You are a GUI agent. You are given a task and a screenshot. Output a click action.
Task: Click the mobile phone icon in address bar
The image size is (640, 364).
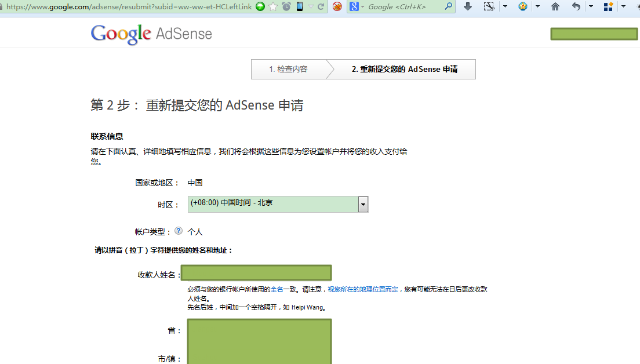pyautogui.click(x=300, y=6)
